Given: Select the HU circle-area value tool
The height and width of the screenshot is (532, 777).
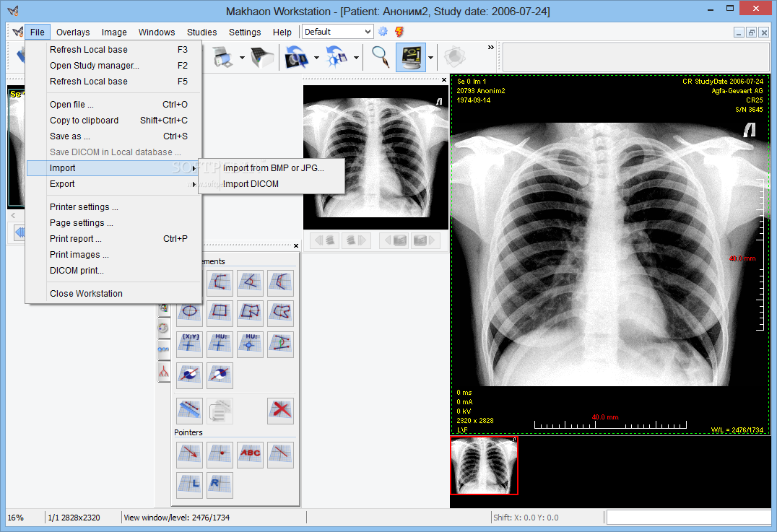Looking at the screenshot, I should [251, 345].
